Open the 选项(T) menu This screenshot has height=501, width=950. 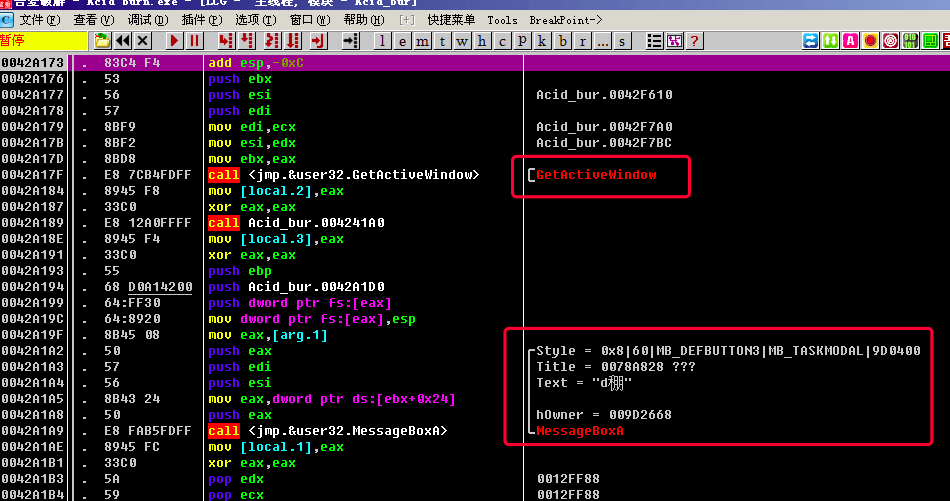tap(256, 20)
